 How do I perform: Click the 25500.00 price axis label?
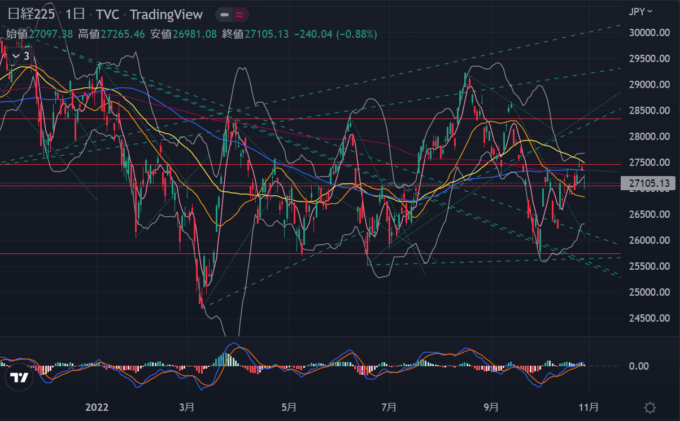coord(649,266)
